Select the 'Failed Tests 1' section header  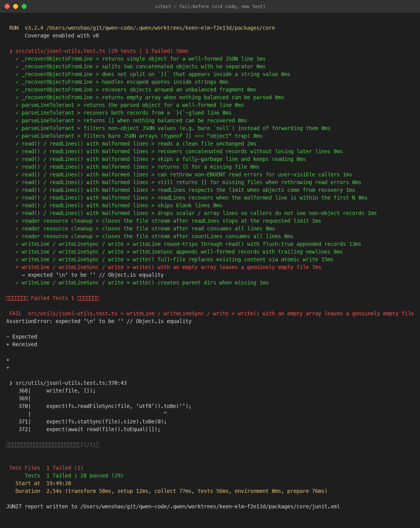coord(52,298)
